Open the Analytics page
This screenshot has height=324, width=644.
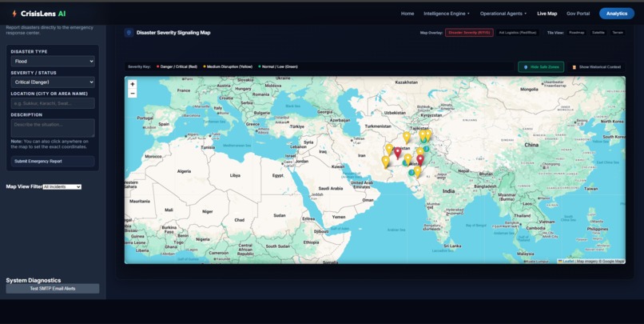pos(617,14)
